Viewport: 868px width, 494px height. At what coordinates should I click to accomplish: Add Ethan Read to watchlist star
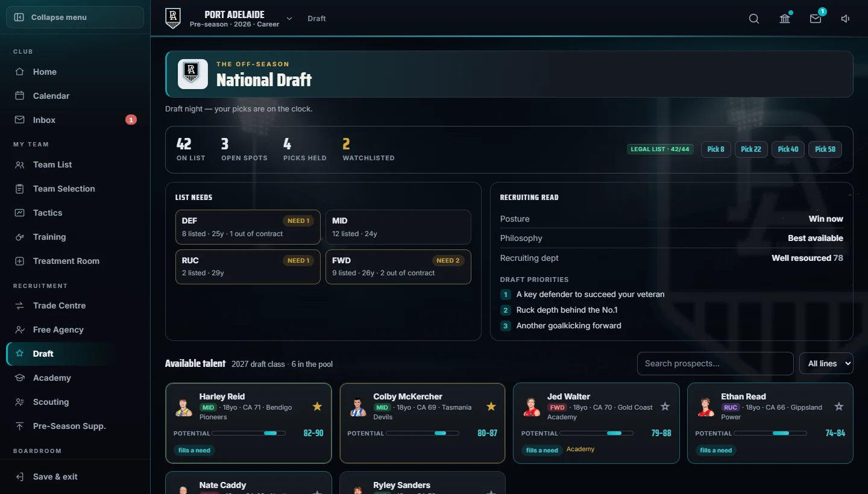coord(838,407)
